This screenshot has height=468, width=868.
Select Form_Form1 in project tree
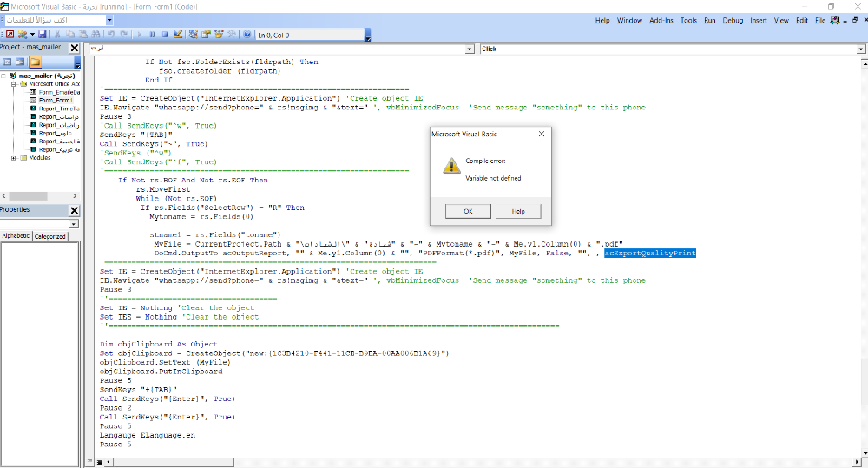click(56, 100)
